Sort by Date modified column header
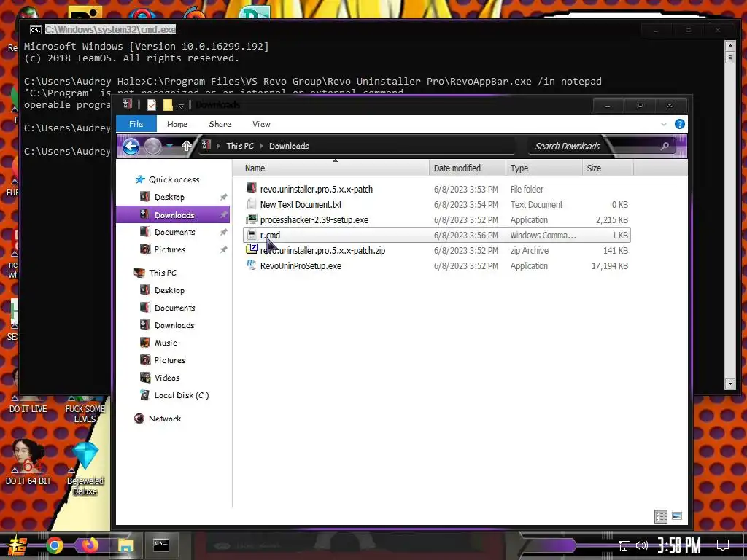The width and height of the screenshot is (747, 560). [468, 168]
